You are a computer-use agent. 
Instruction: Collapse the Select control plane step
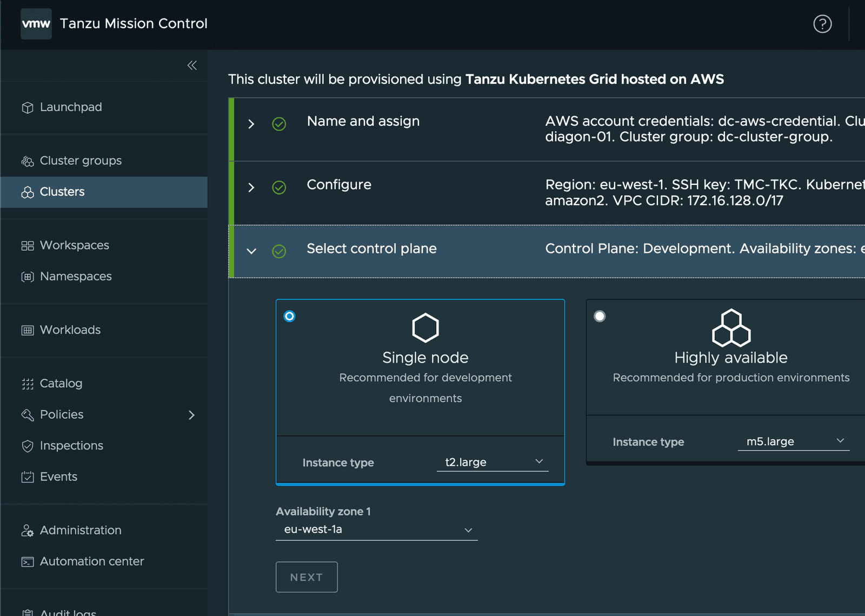(251, 251)
